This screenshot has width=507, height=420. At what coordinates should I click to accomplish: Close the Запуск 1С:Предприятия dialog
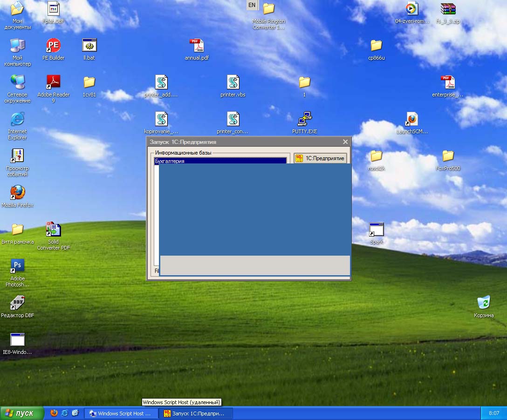pos(345,142)
